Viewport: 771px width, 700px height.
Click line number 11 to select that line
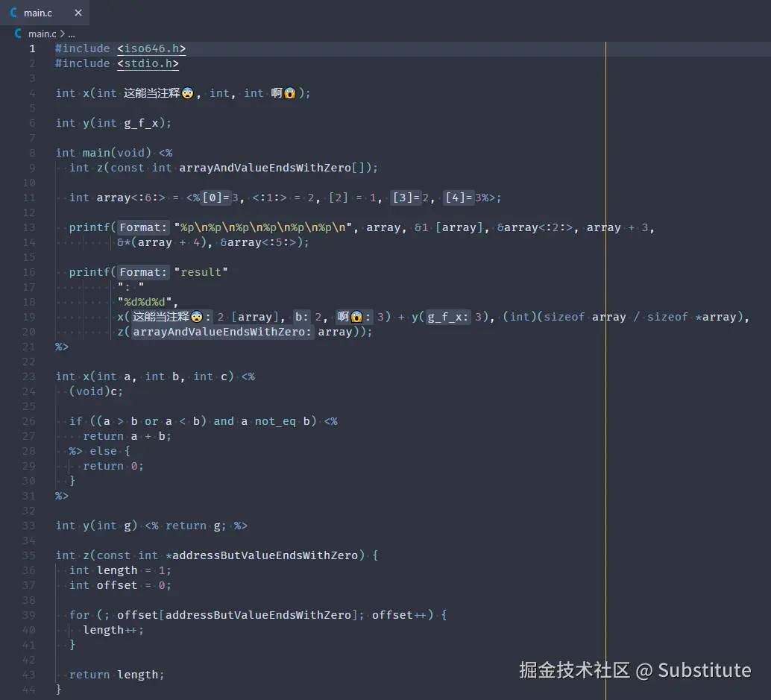point(29,197)
